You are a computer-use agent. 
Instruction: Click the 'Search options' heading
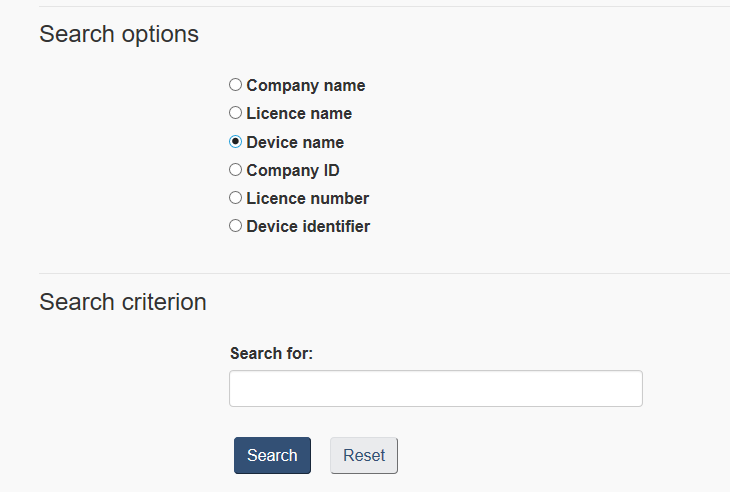point(119,34)
